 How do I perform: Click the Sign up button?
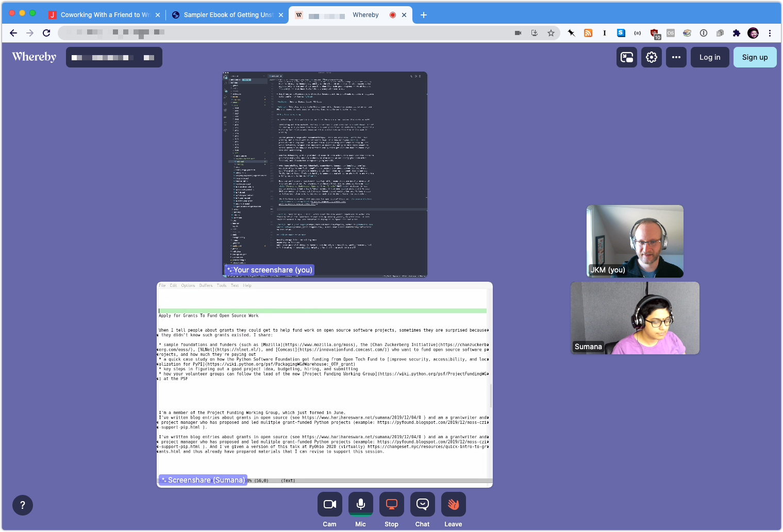(755, 57)
